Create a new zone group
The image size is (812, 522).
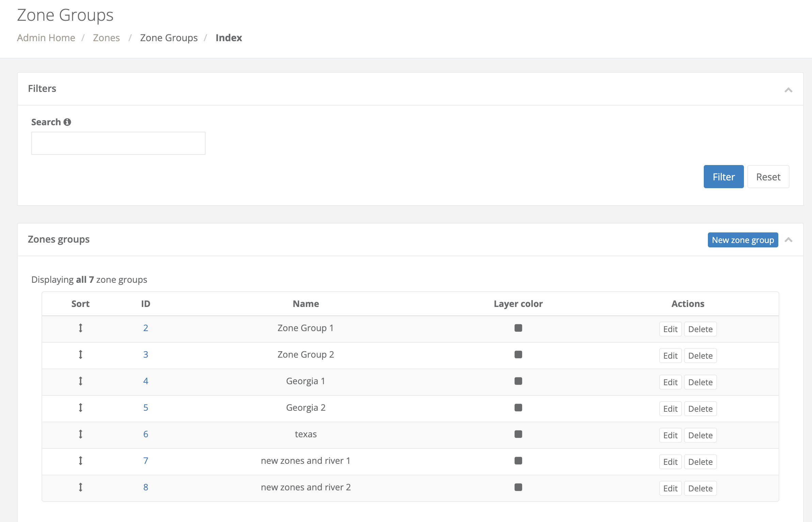pos(743,240)
